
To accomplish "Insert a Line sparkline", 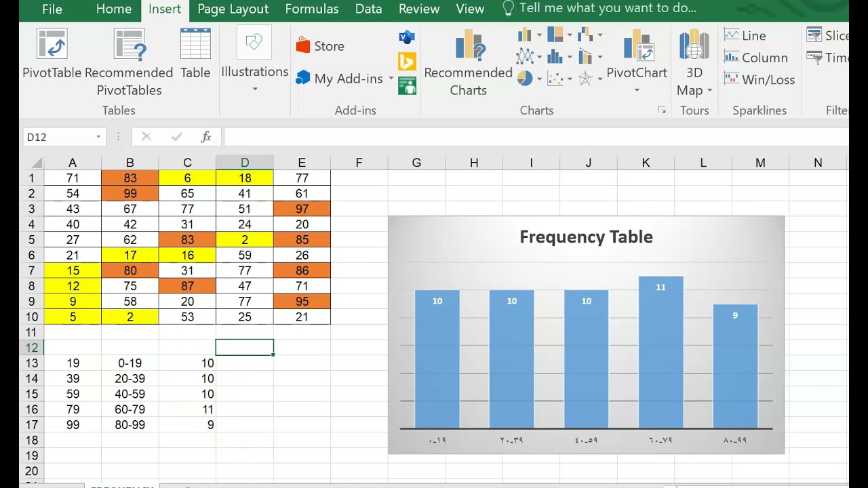I will point(745,35).
